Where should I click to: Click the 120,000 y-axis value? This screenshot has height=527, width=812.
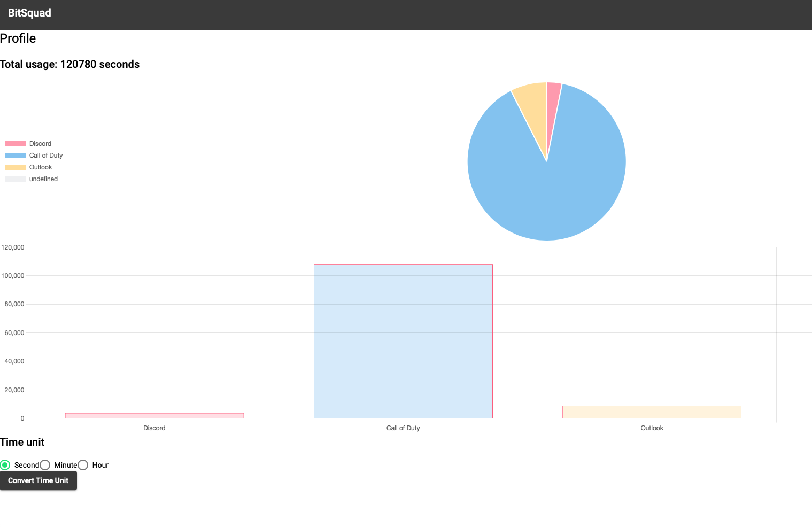(13, 247)
